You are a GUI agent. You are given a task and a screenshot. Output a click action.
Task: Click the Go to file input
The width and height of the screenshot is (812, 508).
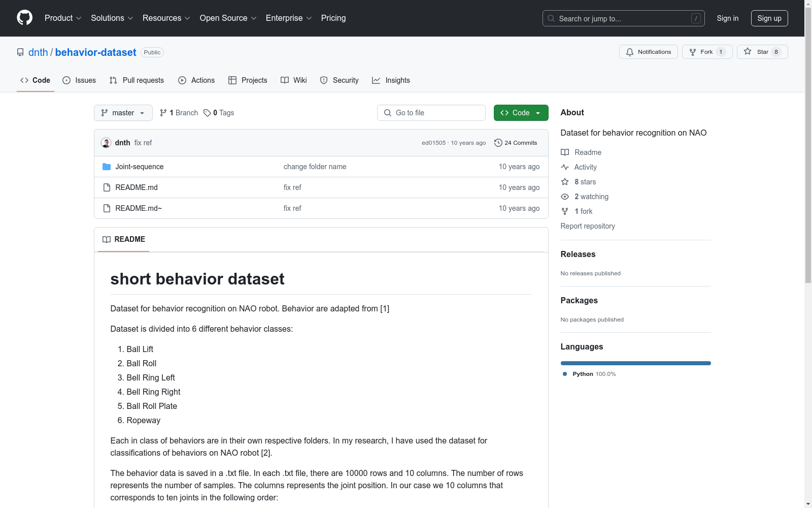[431, 113]
